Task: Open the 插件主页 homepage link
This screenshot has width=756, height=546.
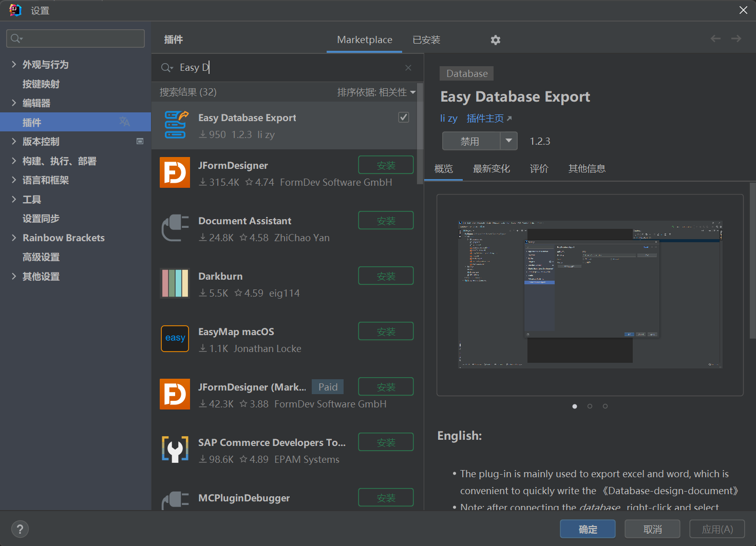Action: tap(485, 118)
